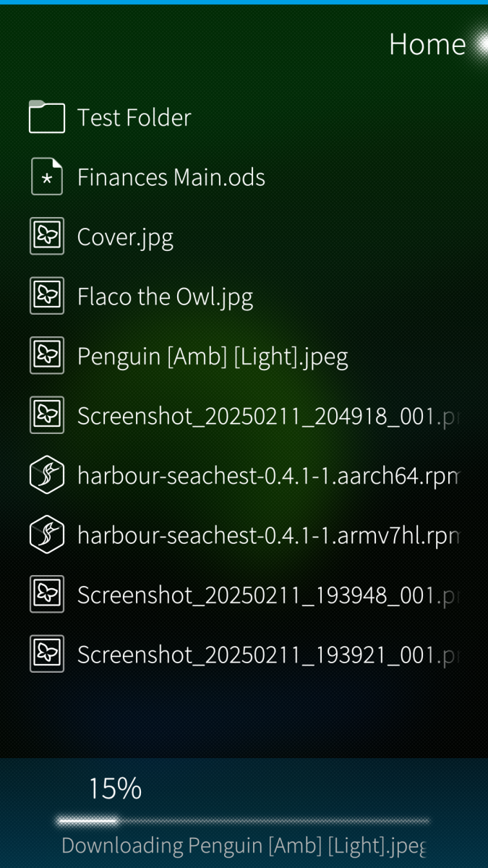
Task: Click the Finances Main.ods document icon
Action: (47, 177)
